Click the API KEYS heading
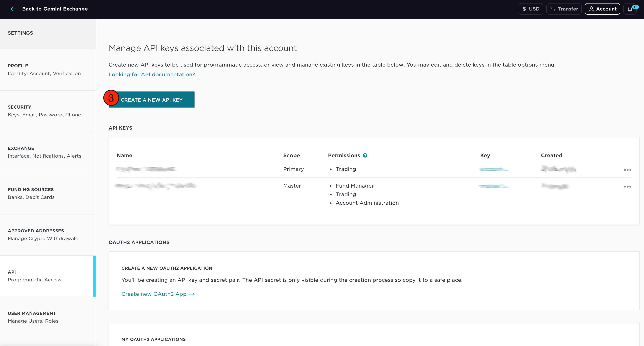This screenshot has width=644, height=346. [120, 128]
